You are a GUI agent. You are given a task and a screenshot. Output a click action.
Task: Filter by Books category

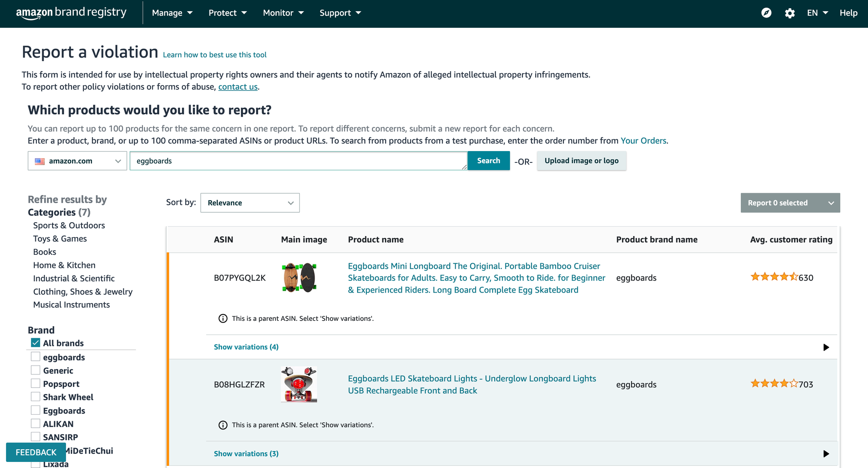point(45,252)
